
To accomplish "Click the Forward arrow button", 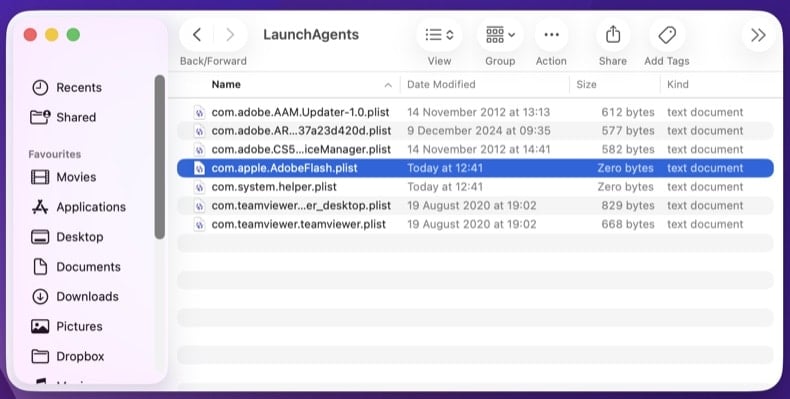I will pyautogui.click(x=230, y=35).
